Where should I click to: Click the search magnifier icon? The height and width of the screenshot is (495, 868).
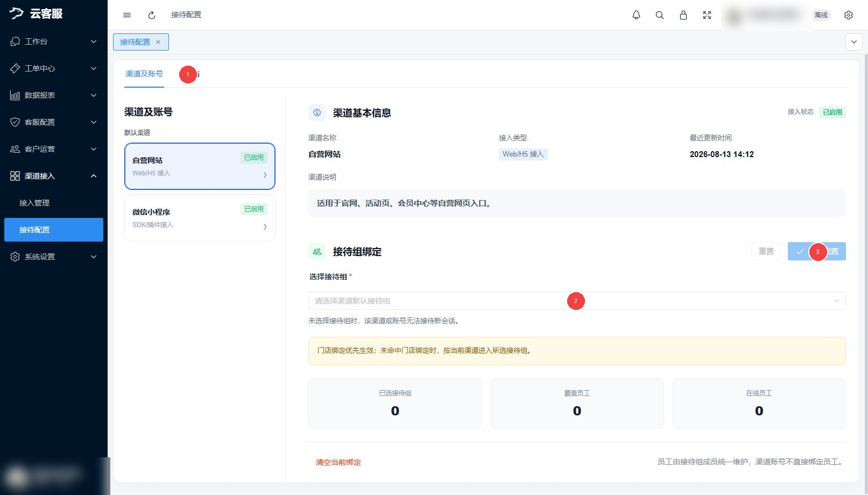tap(660, 15)
